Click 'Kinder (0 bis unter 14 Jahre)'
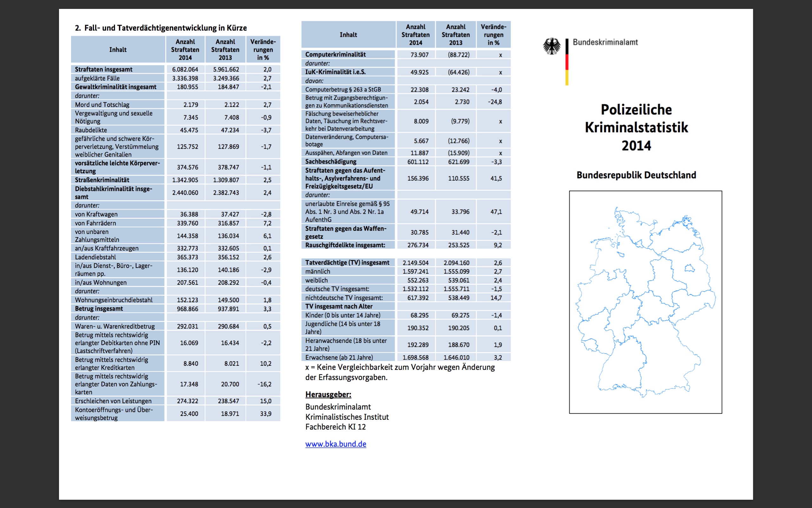Screen dimensions: 812x508 (x=343, y=315)
